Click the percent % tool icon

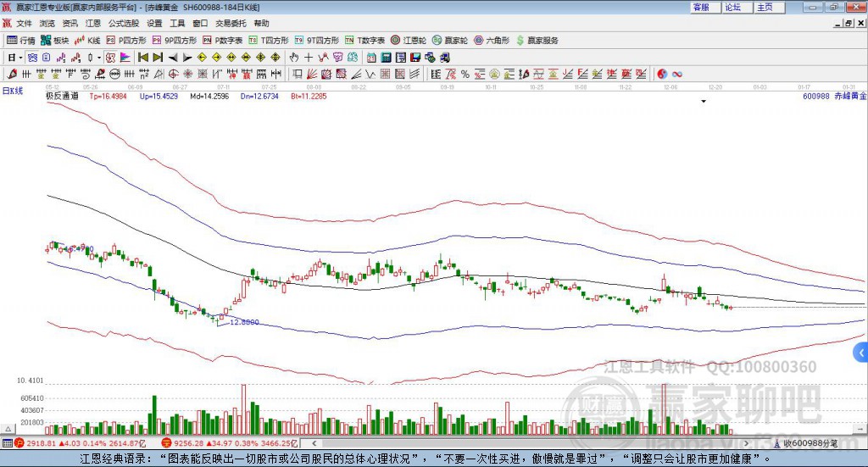tap(465, 74)
